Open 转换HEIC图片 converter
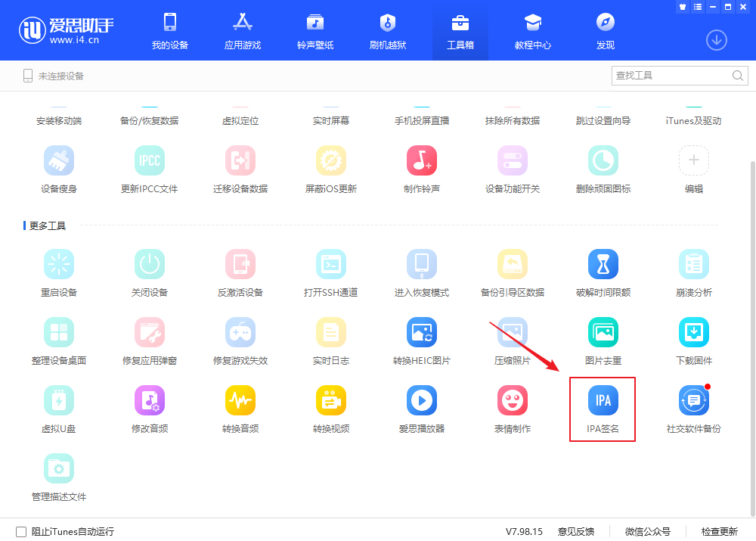 pos(421,332)
